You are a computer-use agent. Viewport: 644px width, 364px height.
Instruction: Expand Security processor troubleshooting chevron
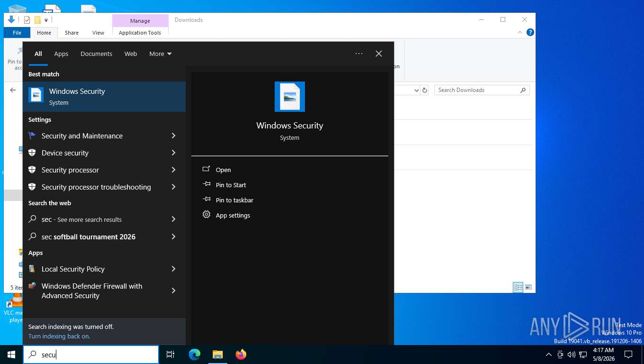(173, 187)
